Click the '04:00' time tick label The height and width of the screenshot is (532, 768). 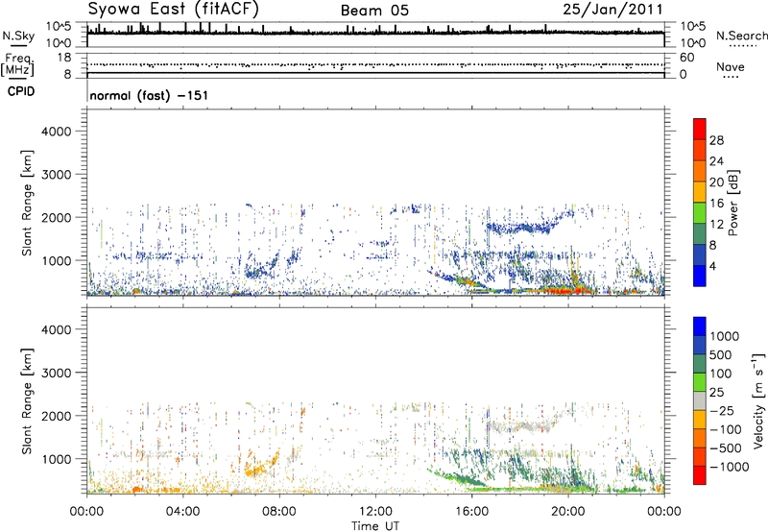tap(182, 512)
